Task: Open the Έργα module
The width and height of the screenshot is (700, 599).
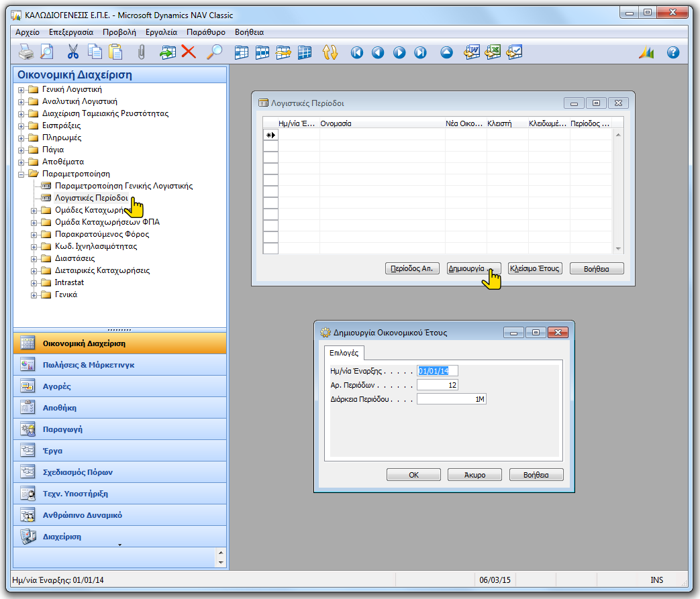Action: tap(119, 450)
